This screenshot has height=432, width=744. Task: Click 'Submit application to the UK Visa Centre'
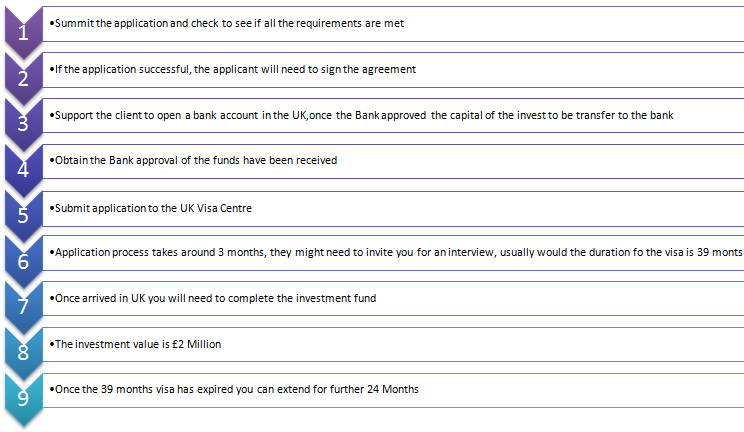pyautogui.click(x=151, y=208)
